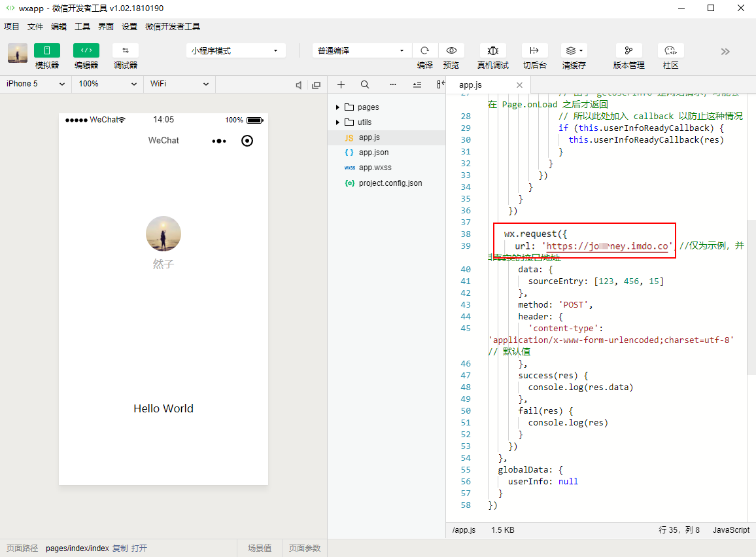Open remote debugging (真机调试) bug icon

click(492, 50)
